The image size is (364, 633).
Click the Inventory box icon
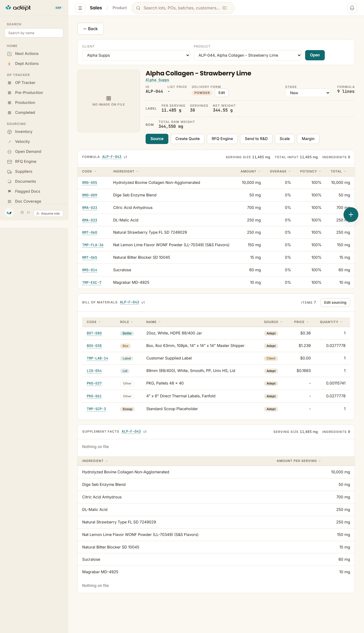(x=10, y=132)
